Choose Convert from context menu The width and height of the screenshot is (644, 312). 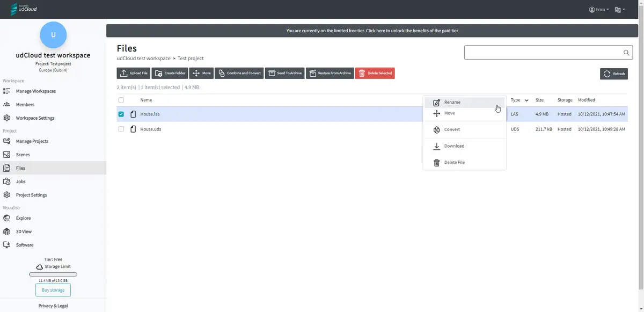[464, 129]
